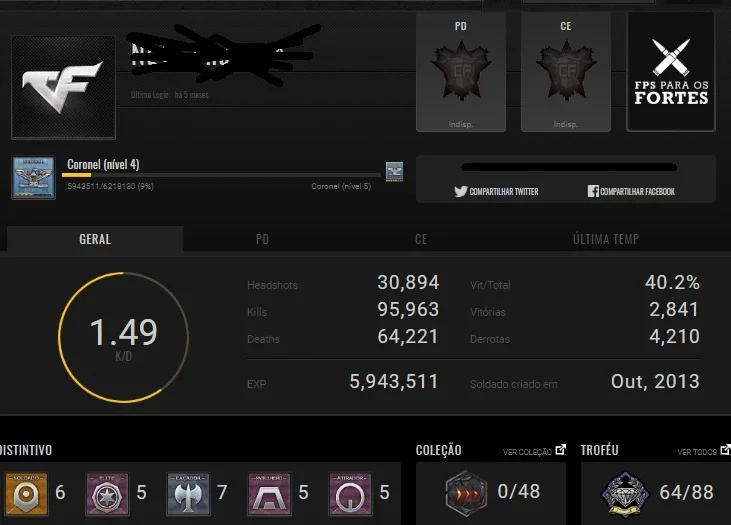Click the 1.49 K/D ratio circle

(124, 337)
